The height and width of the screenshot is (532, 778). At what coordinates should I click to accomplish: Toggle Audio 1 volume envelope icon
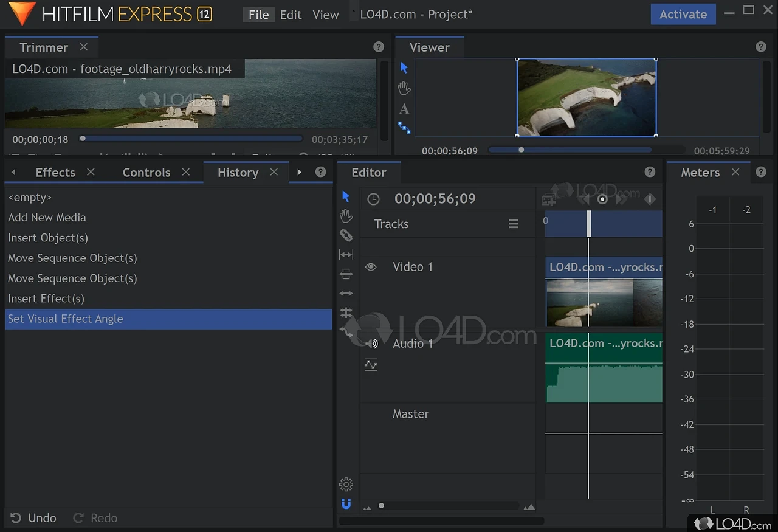click(x=371, y=365)
